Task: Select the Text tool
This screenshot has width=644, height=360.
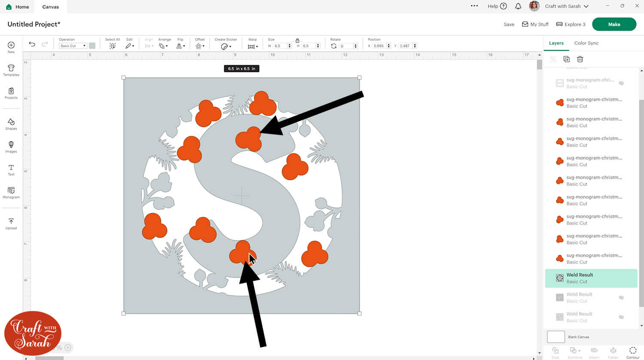Action: click(x=11, y=170)
